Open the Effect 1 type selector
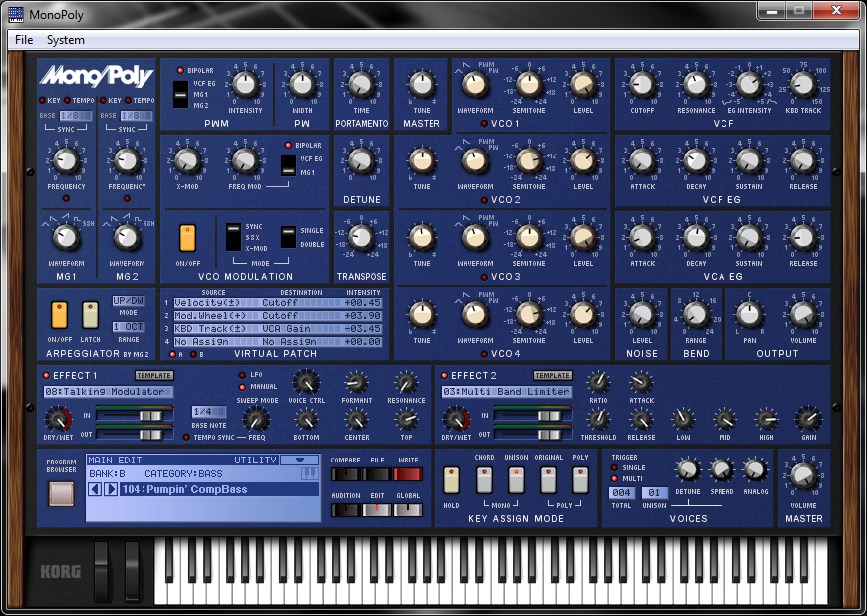This screenshot has width=867, height=616. click(109, 392)
